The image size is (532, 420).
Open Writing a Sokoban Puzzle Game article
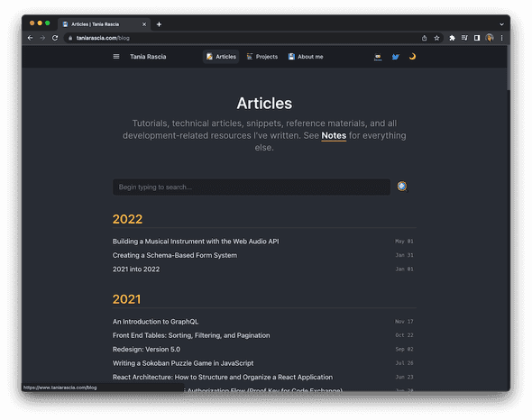(x=183, y=363)
